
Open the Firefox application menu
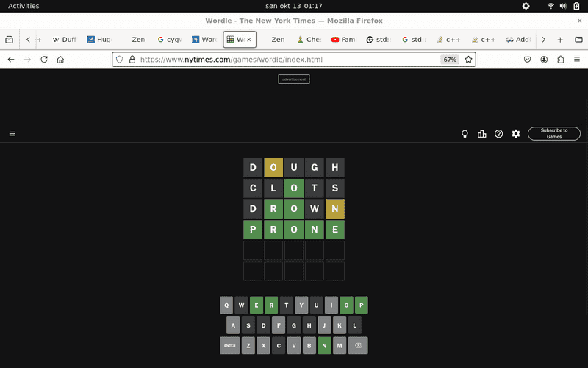(577, 60)
